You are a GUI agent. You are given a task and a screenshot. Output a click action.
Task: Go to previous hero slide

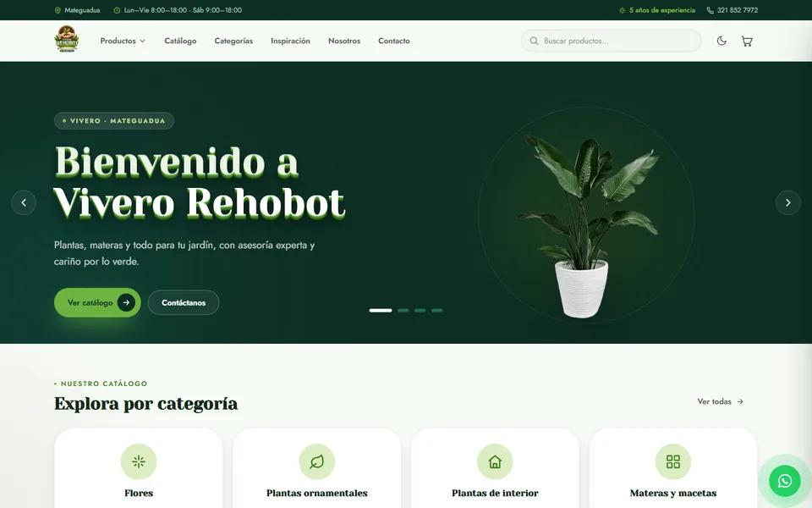(24, 202)
